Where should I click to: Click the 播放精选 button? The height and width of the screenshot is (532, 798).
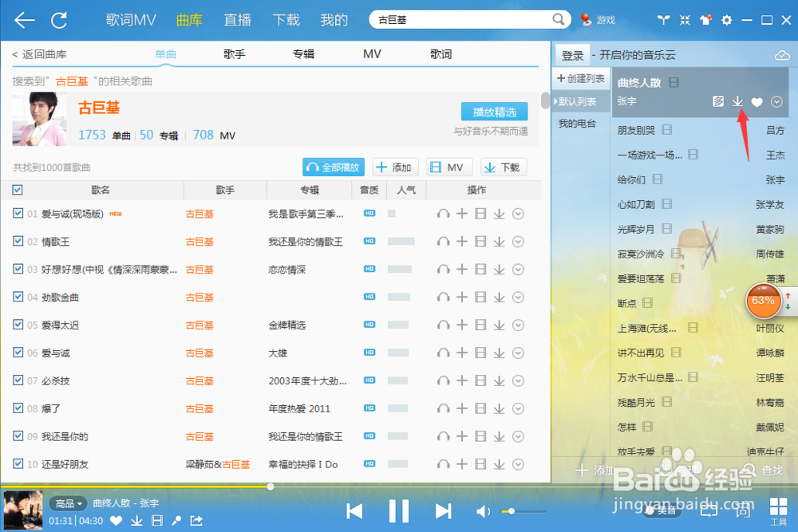tap(494, 112)
